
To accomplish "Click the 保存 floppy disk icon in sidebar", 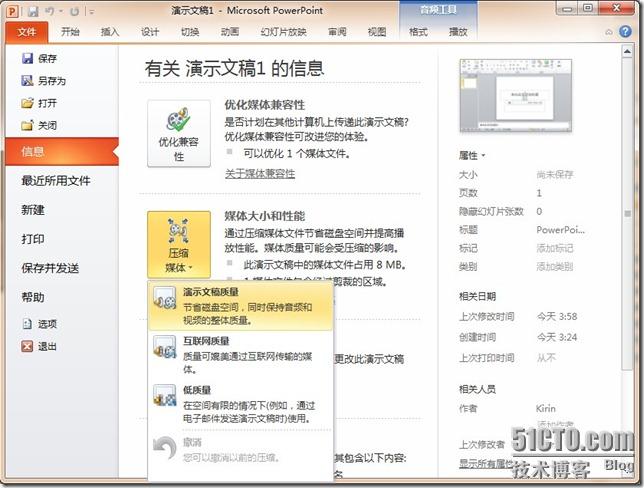I will click(x=27, y=58).
